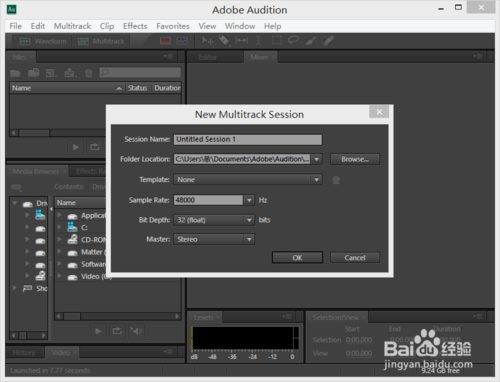Viewport: 500px width, 382px height.
Task: Open the Master channel dropdown
Action: [x=249, y=239]
